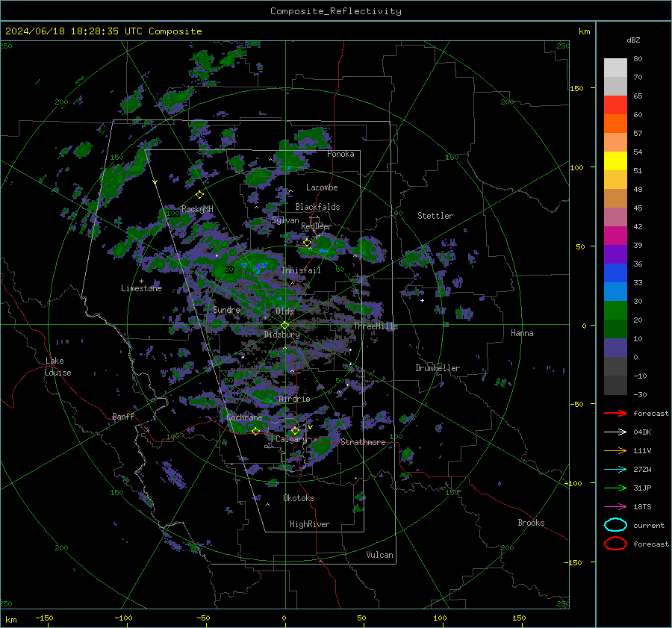Click the yellow diamond marker above Calgary

point(295,430)
